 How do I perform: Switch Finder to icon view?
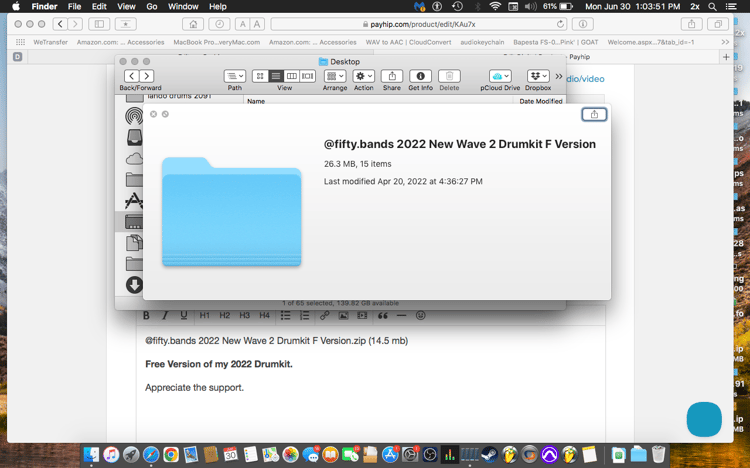click(x=260, y=76)
